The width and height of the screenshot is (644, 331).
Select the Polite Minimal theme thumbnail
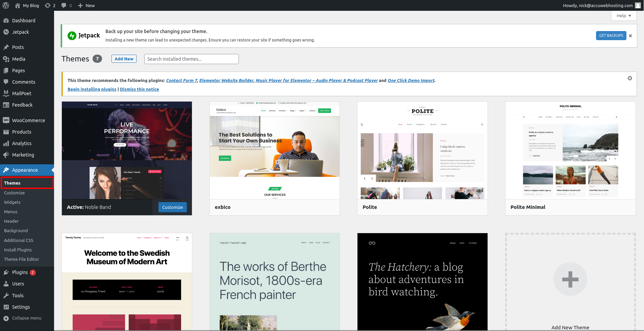570,150
